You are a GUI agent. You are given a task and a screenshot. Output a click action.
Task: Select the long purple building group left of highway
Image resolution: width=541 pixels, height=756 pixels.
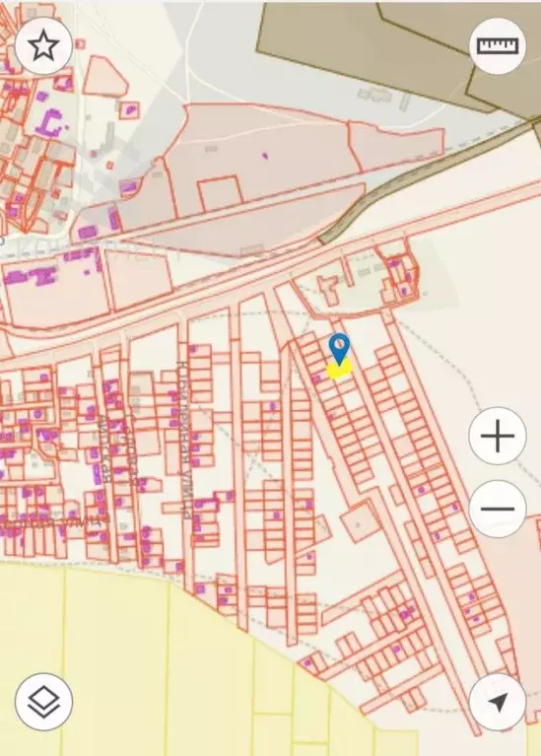pyautogui.click(x=32, y=276)
